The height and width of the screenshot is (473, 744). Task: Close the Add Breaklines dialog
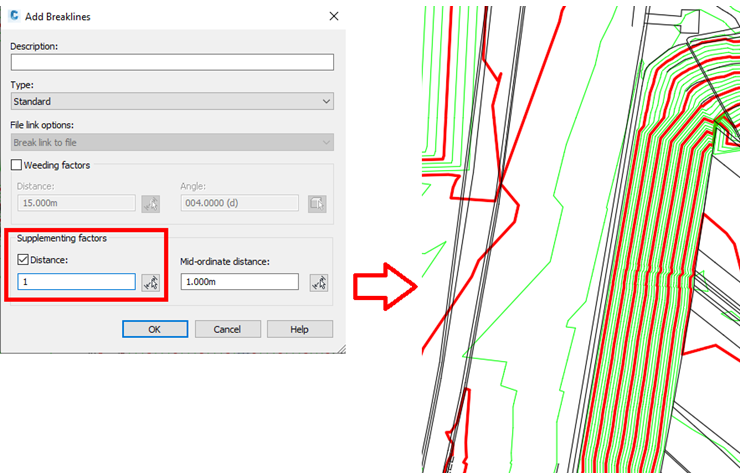(334, 16)
